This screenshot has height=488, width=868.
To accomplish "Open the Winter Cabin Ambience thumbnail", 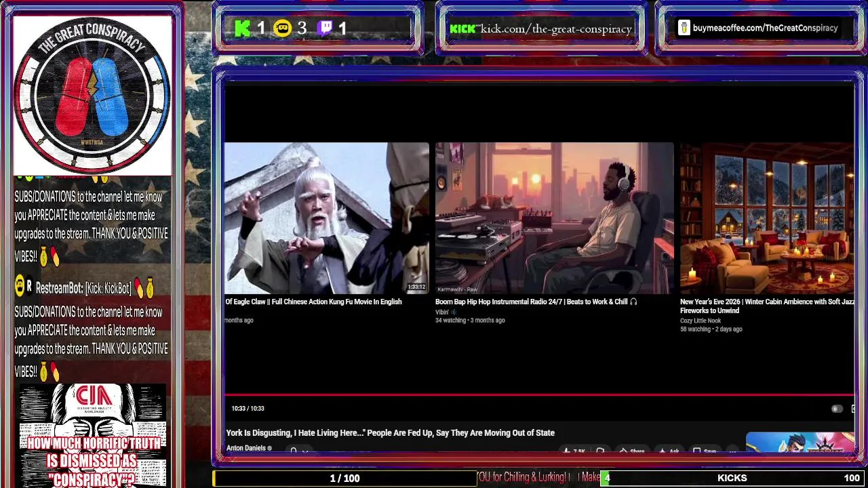I will (767, 218).
